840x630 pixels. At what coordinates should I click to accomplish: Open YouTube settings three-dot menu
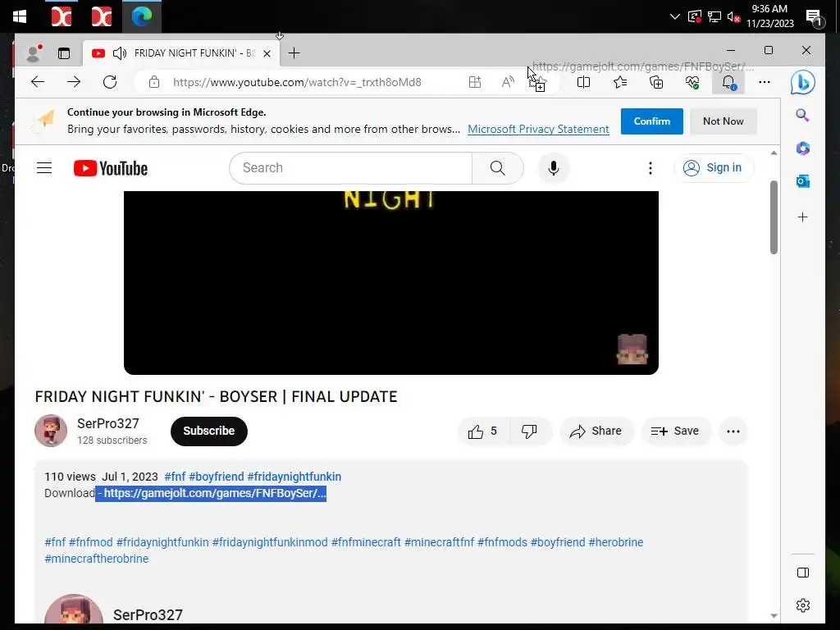click(651, 168)
